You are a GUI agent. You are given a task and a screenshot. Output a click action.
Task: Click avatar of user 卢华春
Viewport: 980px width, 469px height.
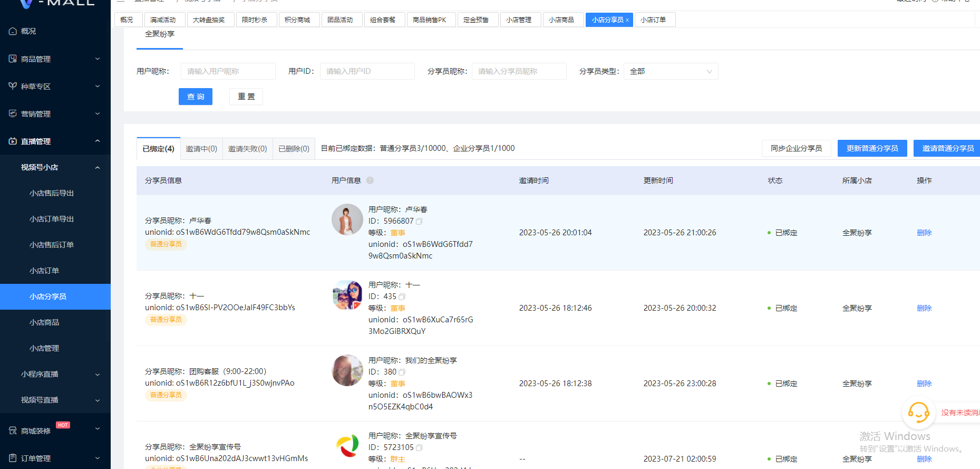click(x=347, y=219)
